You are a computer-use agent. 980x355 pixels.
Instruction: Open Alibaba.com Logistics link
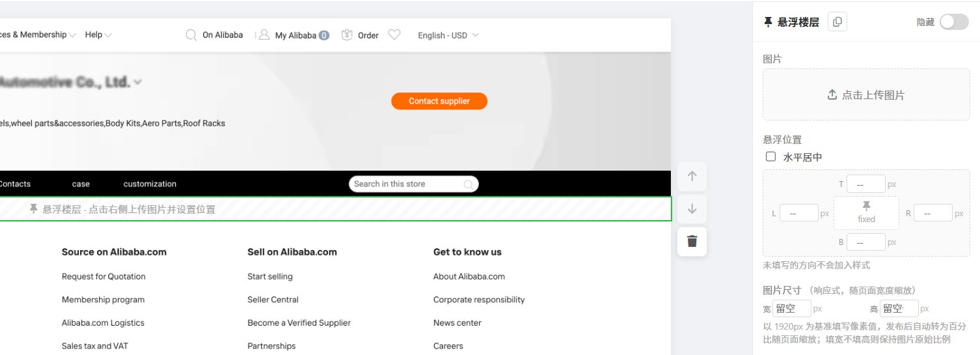point(103,322)
